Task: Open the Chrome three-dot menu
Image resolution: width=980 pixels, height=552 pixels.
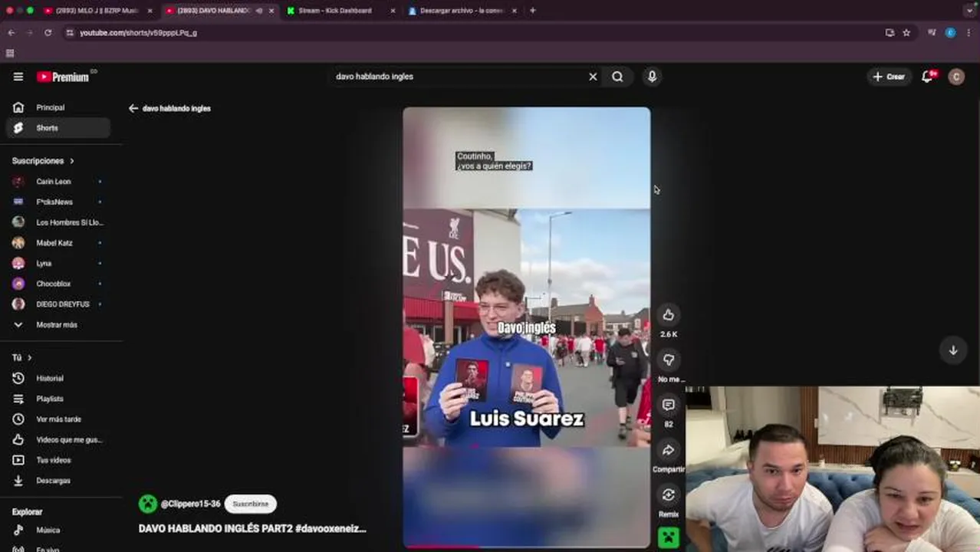Action: coord(968,33)
